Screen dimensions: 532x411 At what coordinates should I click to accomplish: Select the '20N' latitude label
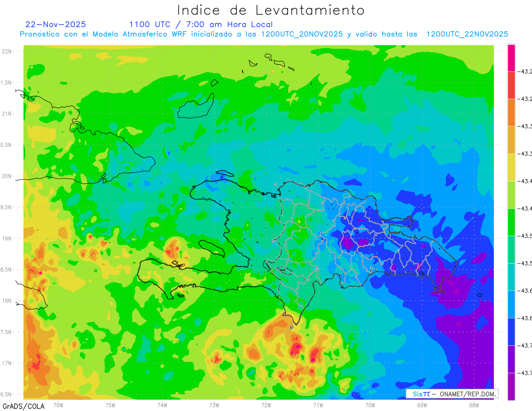[8, 176]
